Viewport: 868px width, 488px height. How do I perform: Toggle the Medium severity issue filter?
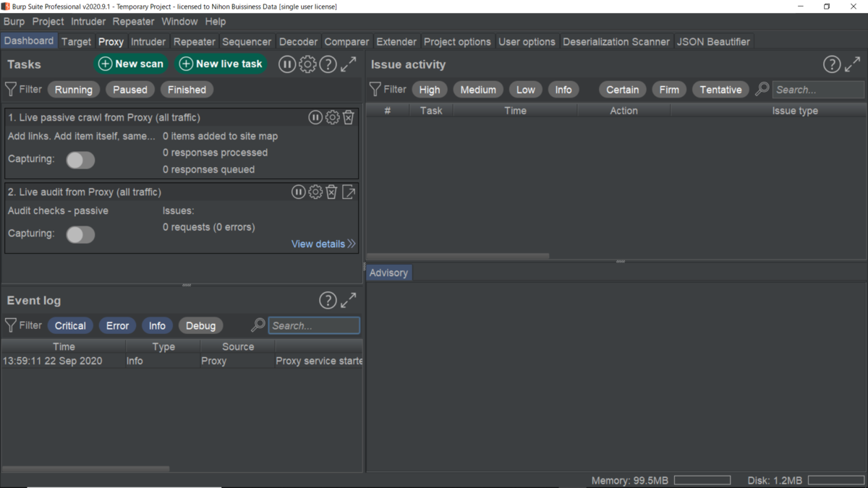[x=478, y=90]
